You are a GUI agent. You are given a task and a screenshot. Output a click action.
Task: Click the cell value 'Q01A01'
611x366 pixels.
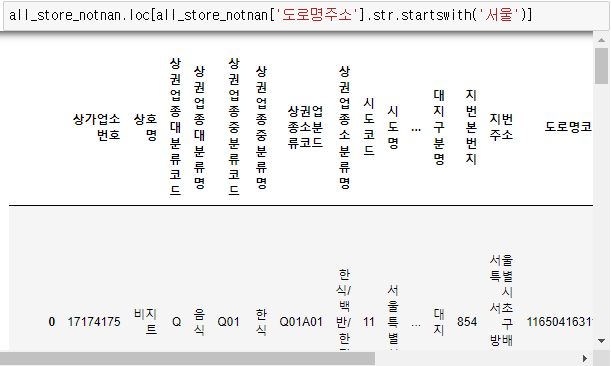click(x=301, y=322)
